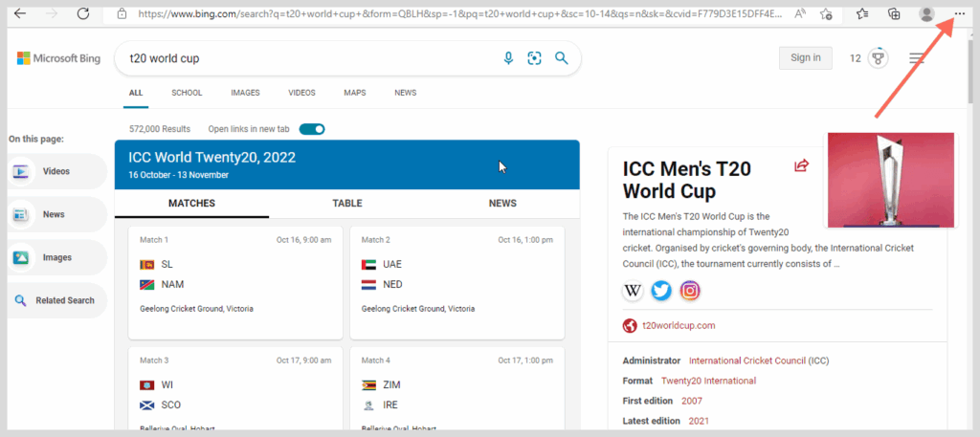Viewport: 980px width, 437px height.
Task: Refresh the page in the browser
Action: (x=83, y=14)
